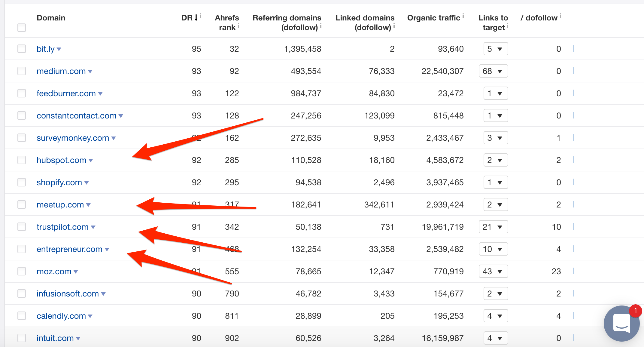Click the Organic traffic info icon

[463, 16]
